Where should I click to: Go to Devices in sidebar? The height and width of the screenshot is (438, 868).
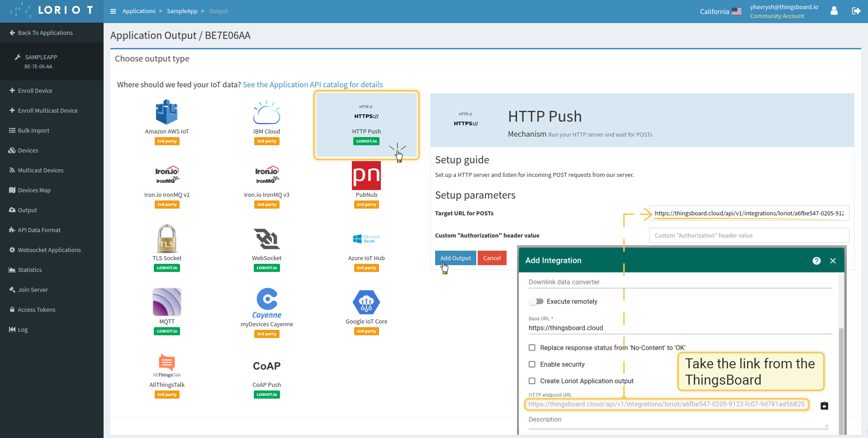[52, 150]
